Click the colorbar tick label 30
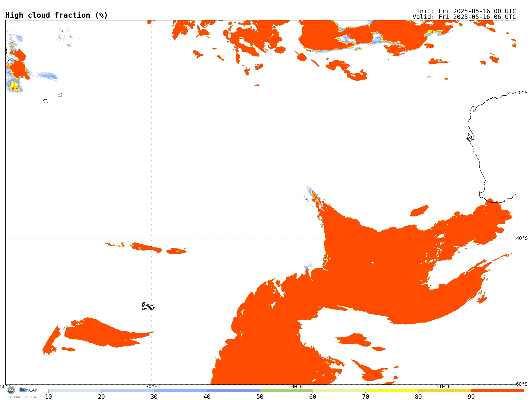Image resolution: width=532 pixels, height=400 pixels. (154, 397)
